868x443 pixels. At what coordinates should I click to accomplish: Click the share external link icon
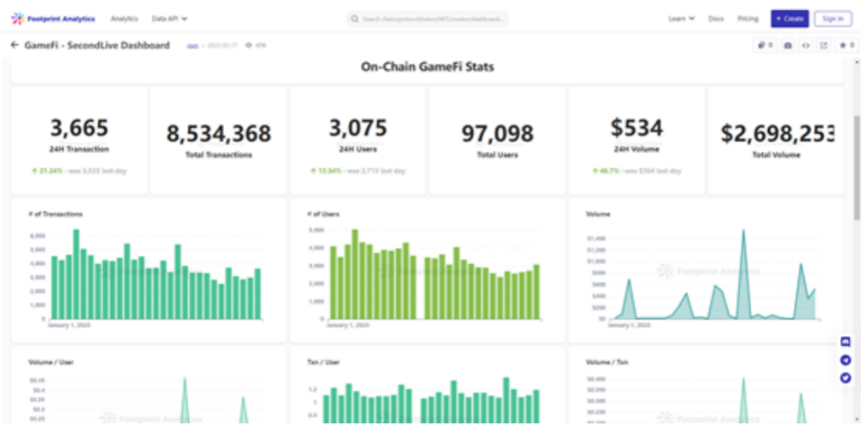[823, 45]
